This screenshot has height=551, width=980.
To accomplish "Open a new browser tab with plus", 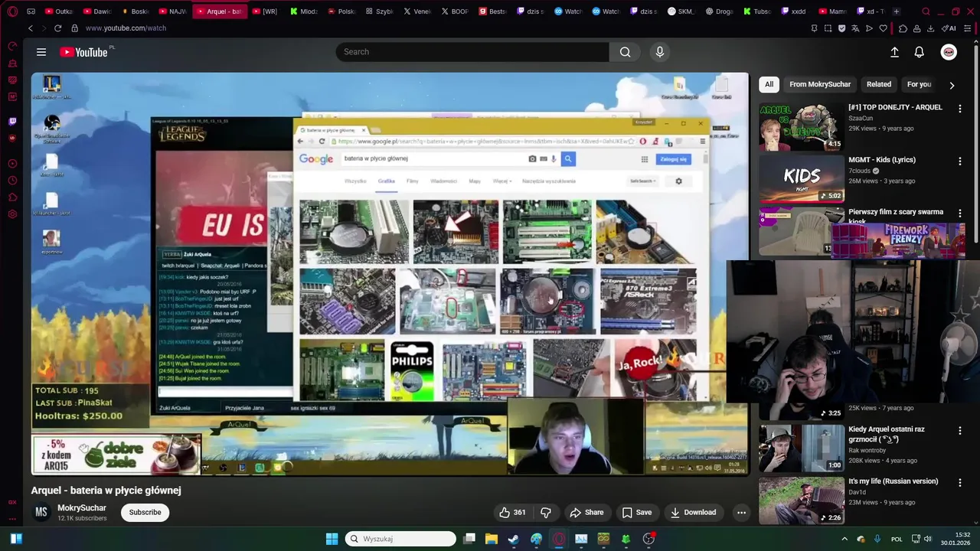I will click(x=897, y=11).
